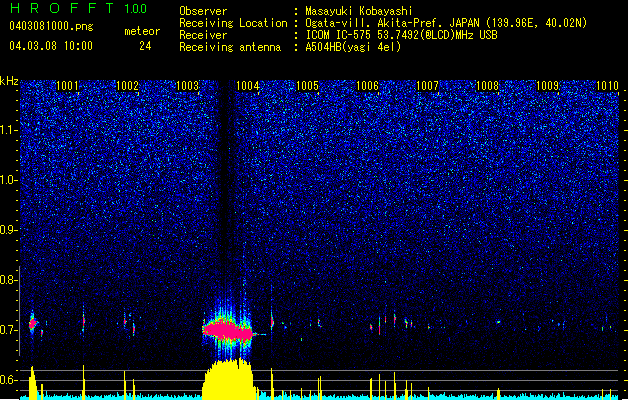Click time marker 1009
The height and width of the screenshot is (400, 629).
(548, 86)
